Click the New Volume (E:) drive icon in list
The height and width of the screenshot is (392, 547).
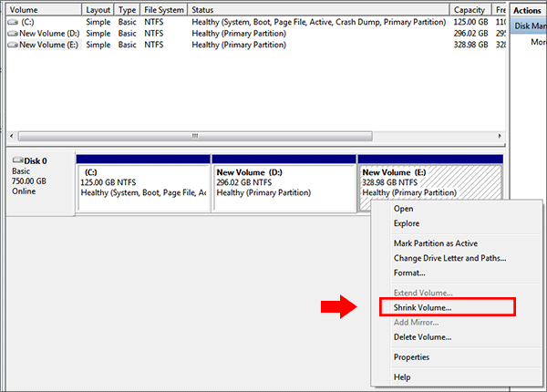[12, 44]
